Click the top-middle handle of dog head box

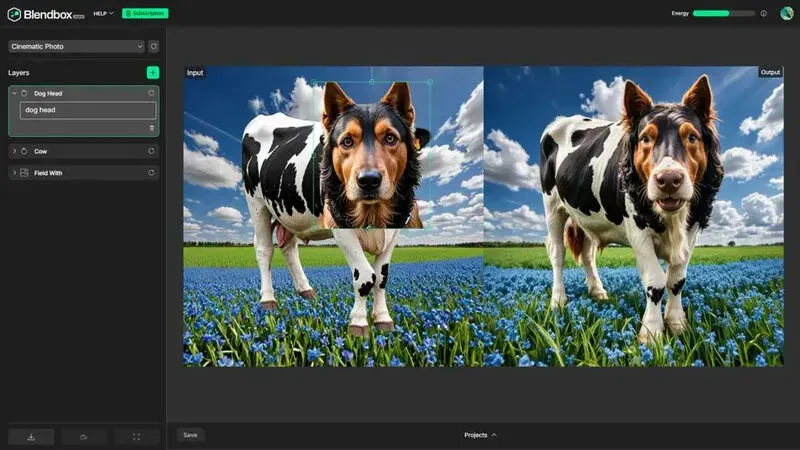pos(371,82)
